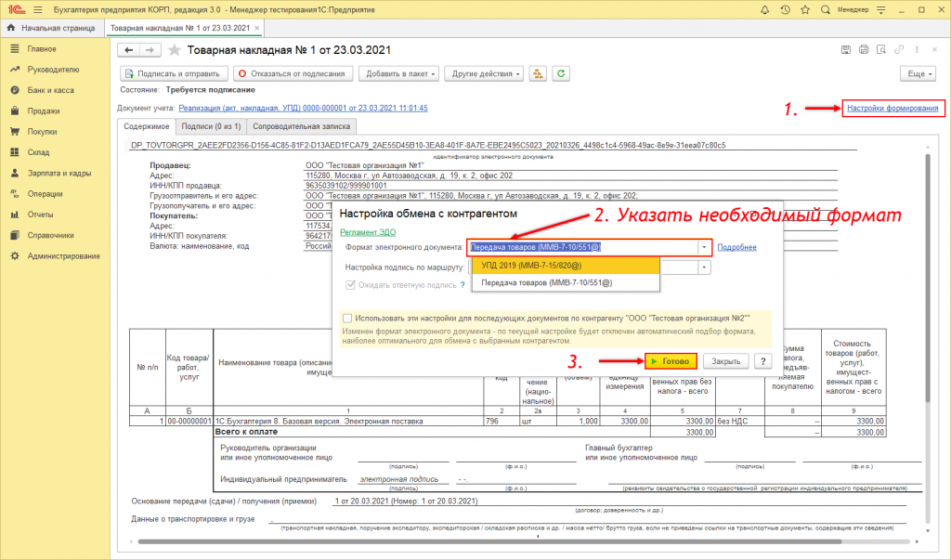Image resolution: width=951 pixels, height=560 pixels.
Task: Open the main hamburger menu
Action: point(37,9)
